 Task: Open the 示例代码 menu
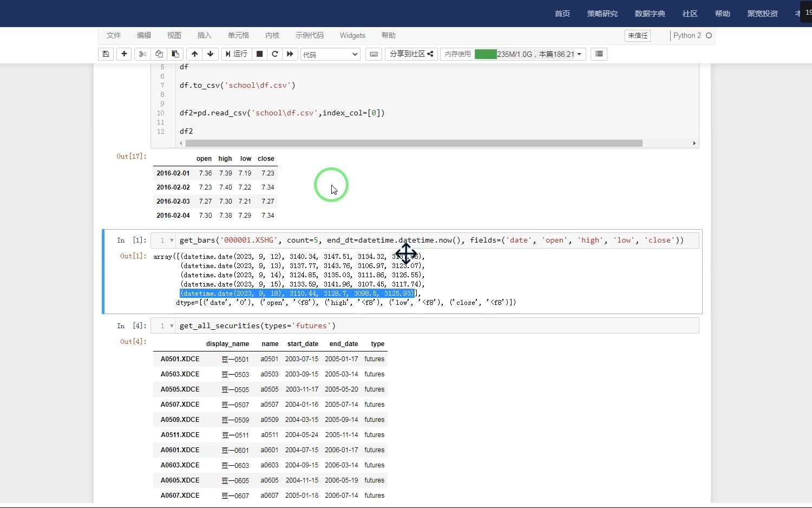coord(310,36)
